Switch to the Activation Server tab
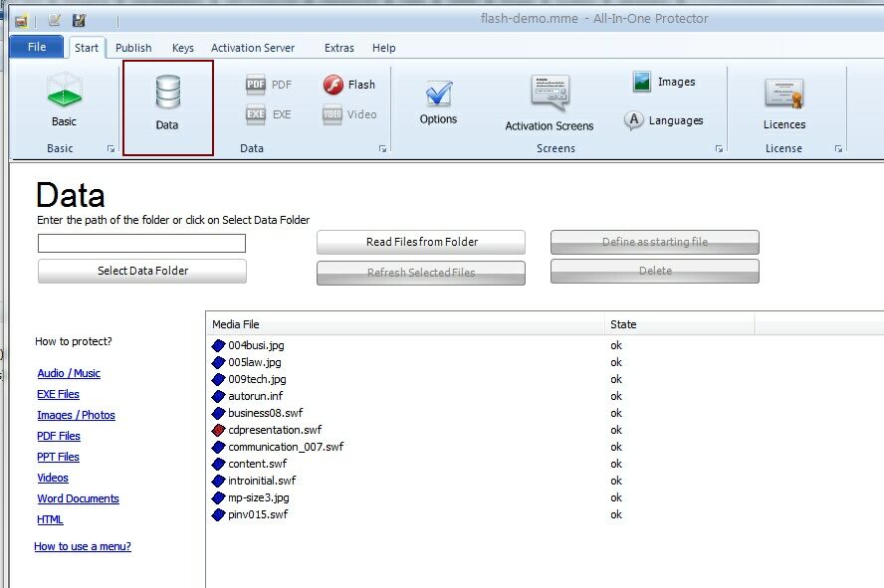 253,48
